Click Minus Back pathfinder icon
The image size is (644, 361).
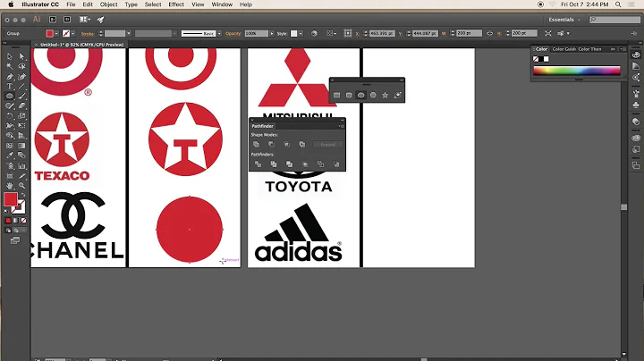pyautogui.click(x=336, y=164)
